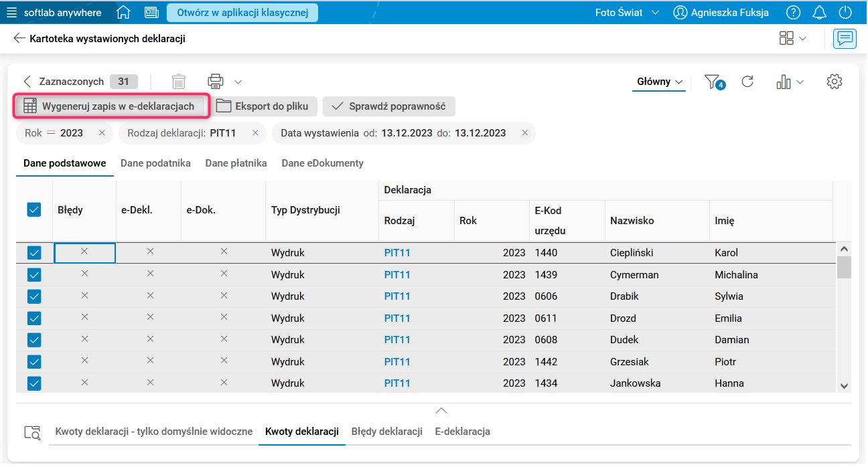Open help question mark icon

[794, 13]
